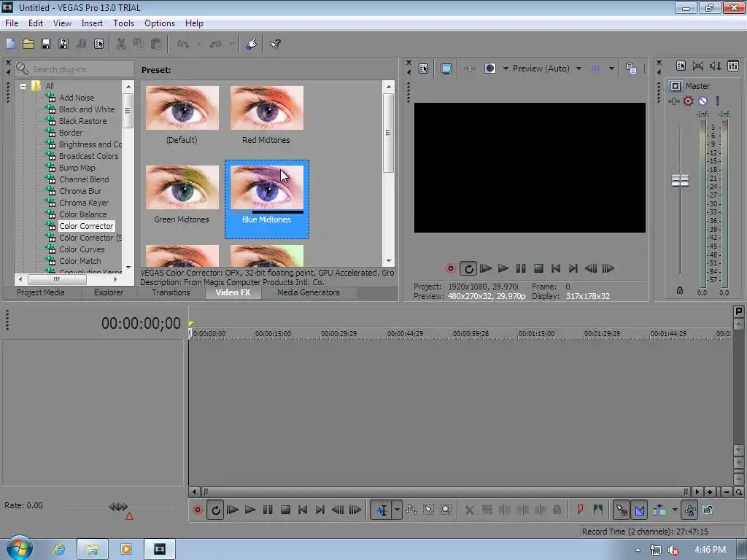Screen dimensions: 747x560
Task: Toggle Downmix Output in Master panel
Action: [698, 66]
